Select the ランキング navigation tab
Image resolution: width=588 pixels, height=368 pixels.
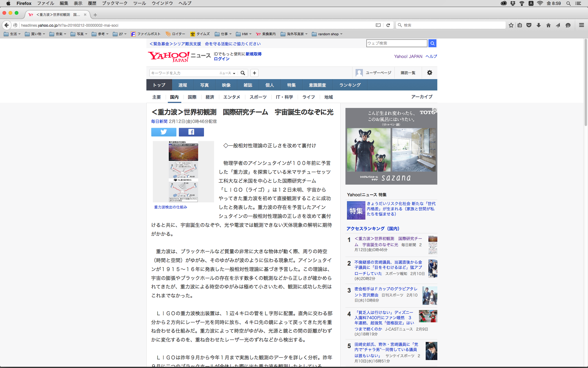(x=350, y=85)
